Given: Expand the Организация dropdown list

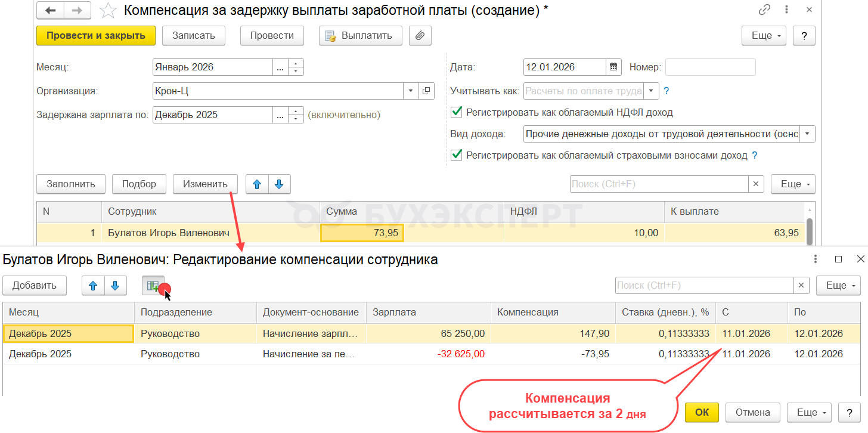Looking at the screenshot, I should pos(411,91).
